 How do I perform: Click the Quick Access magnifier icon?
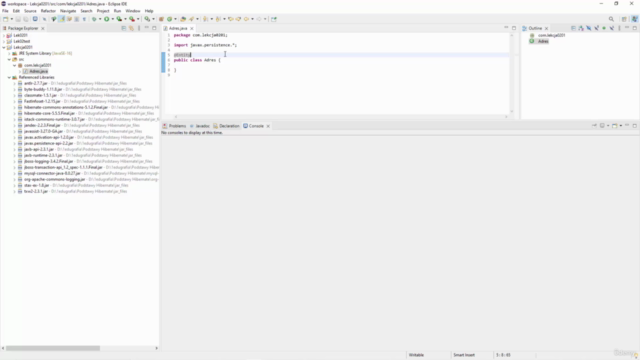tap(611, 19)
